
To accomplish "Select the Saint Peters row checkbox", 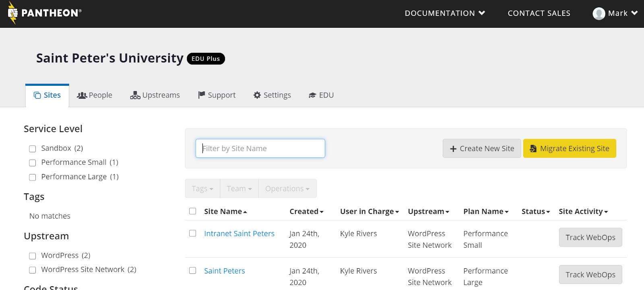I will [x=193, y=270].
